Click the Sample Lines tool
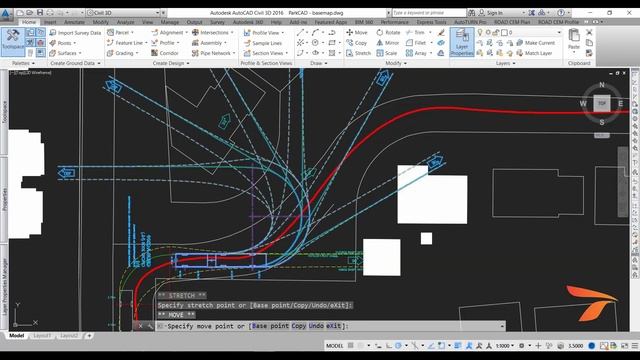The image size is (640, 360). tap(263, 43)
